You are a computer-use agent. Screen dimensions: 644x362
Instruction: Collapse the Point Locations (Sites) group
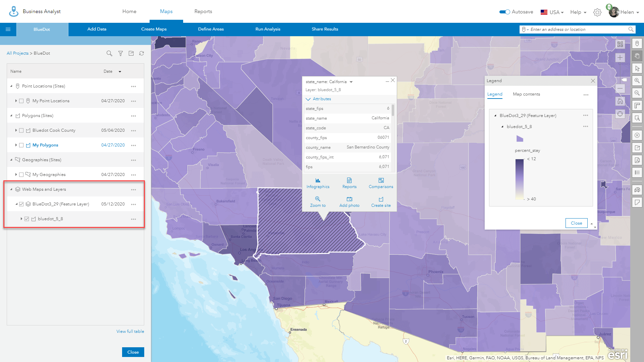coord(11,86)
